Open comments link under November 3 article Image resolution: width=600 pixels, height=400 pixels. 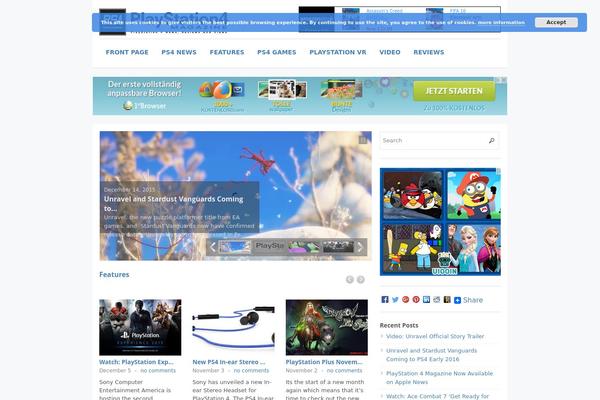click(251, 371)
